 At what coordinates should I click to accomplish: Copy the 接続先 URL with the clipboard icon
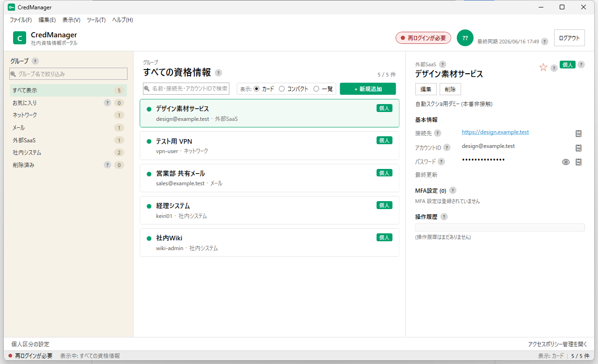[x=578, y=133]
